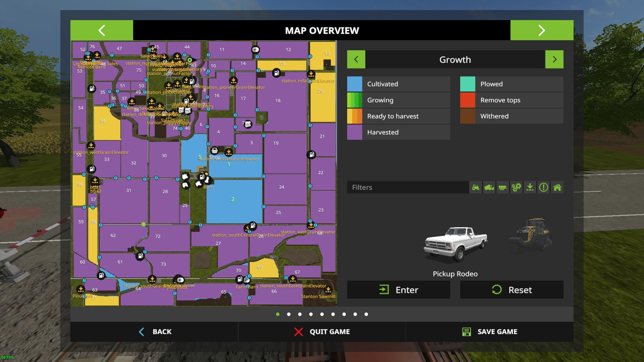Click the Harvested purple color swatch

point(355,132)
